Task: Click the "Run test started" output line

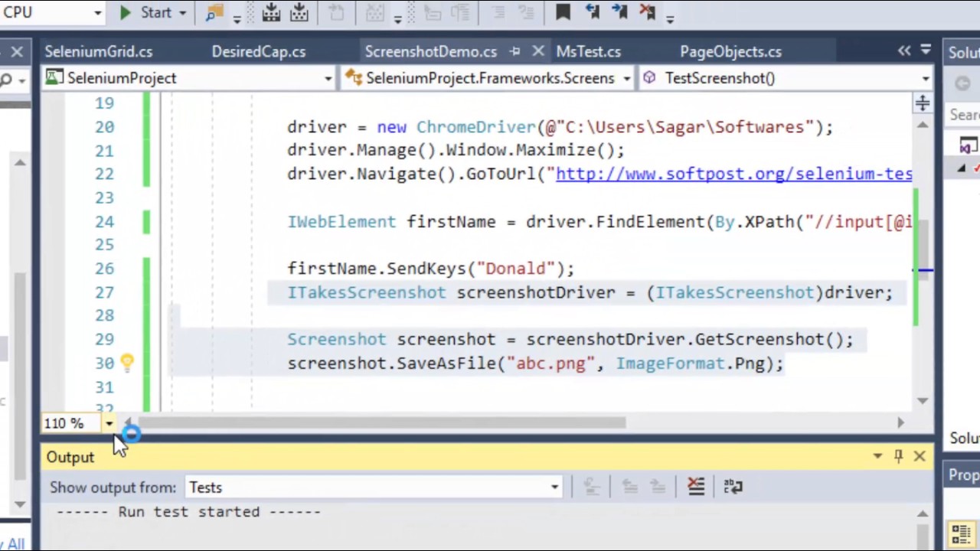Action: point(188,512)
